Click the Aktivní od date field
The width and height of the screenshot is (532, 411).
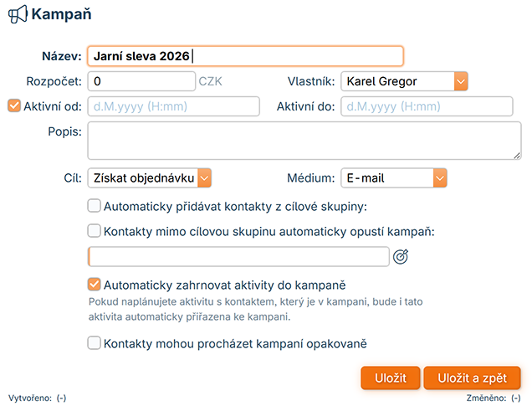point(173,107)
